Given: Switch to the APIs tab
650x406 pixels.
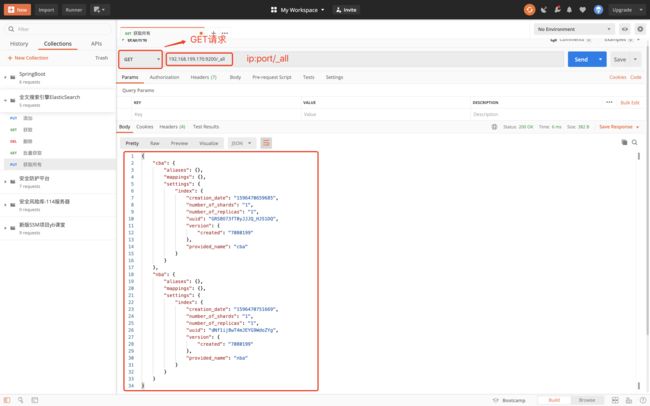Looking at the screenshot, I should 96,44.
